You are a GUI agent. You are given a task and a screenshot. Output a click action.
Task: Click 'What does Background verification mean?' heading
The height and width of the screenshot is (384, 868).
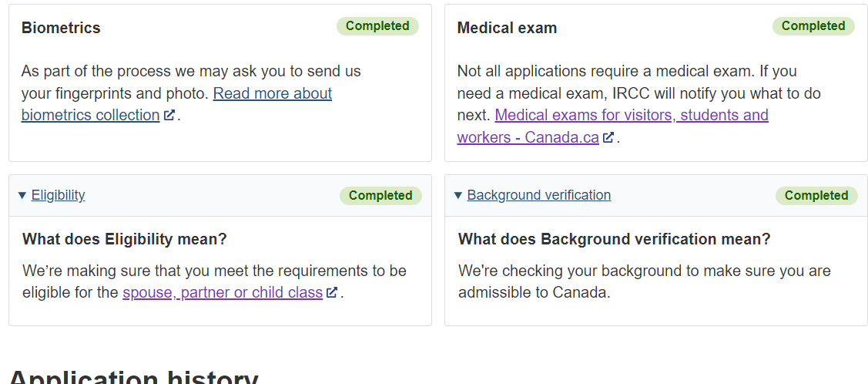pyautogui.click(x=614, y=239)
